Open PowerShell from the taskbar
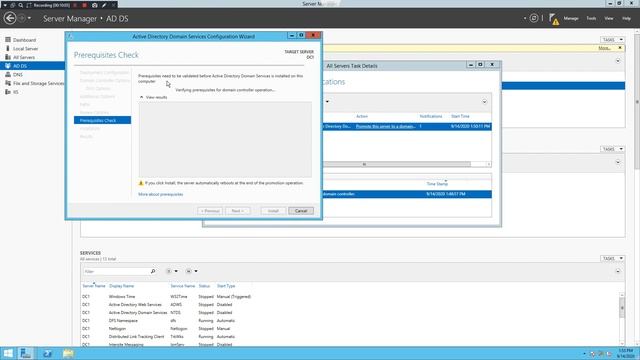Image resolution: width=640 pixels, height=360 pixels. (x=47, y=353)
